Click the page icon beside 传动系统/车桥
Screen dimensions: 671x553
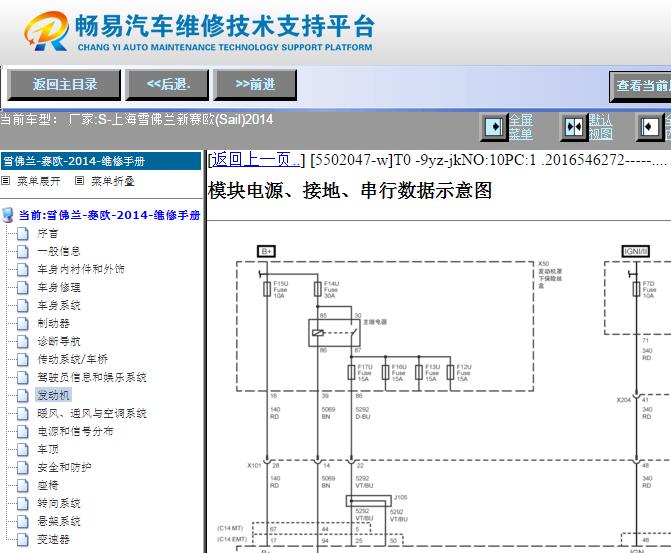[23, 360]
